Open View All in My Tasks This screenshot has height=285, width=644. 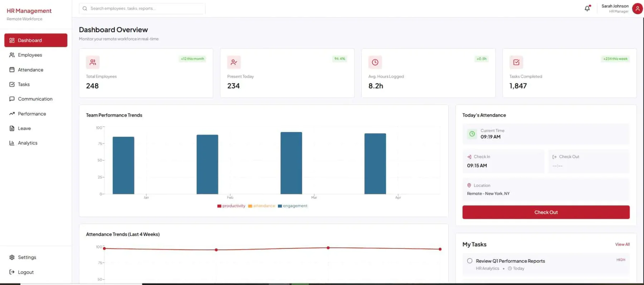623,245
